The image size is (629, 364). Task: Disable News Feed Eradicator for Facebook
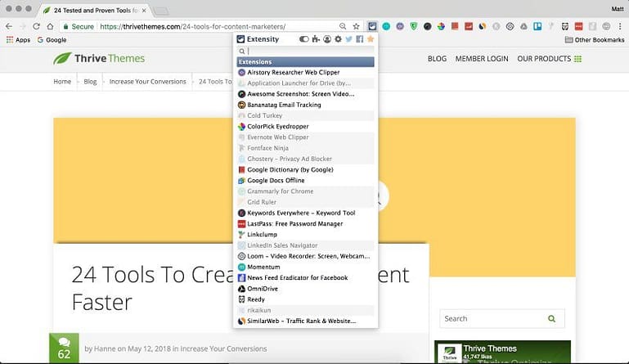click(305, 278)
